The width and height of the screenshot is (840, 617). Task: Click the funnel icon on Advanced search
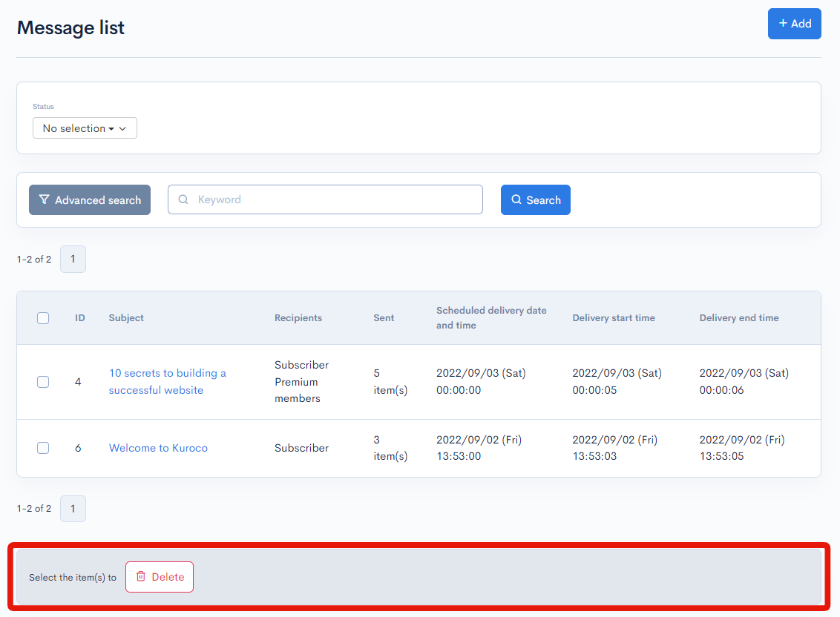point(45,199)
